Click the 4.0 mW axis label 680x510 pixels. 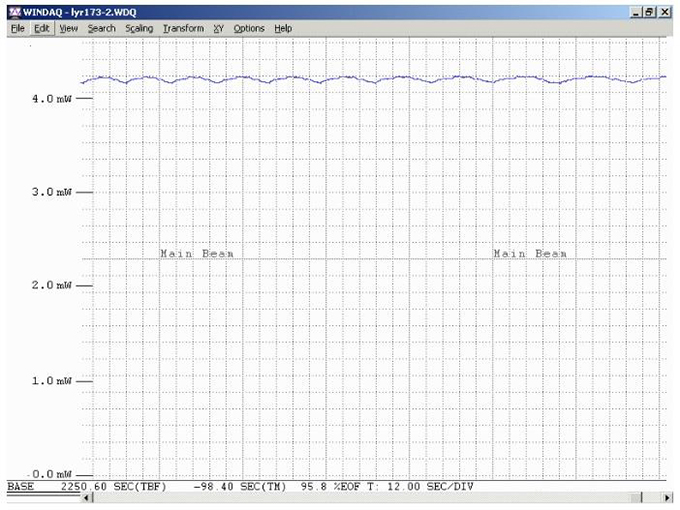pyautogui.click(x=52, y=99)
